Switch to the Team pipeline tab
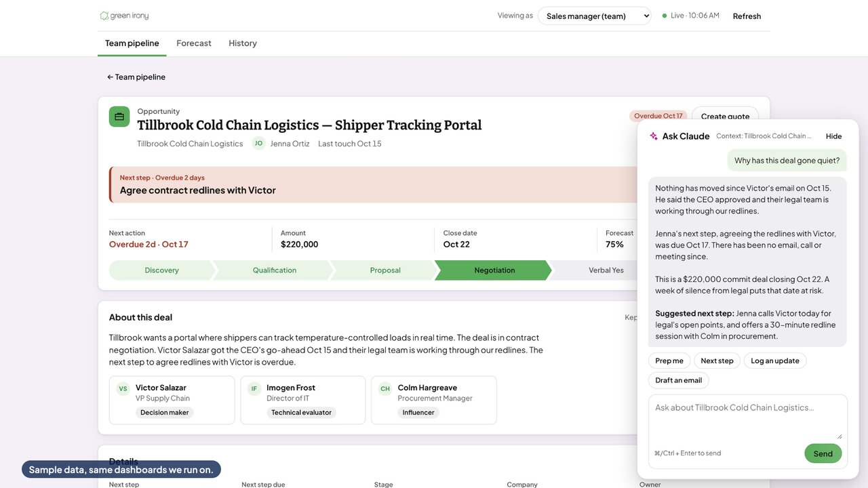Viewport: 868px width, 488px height. point(132,43)
